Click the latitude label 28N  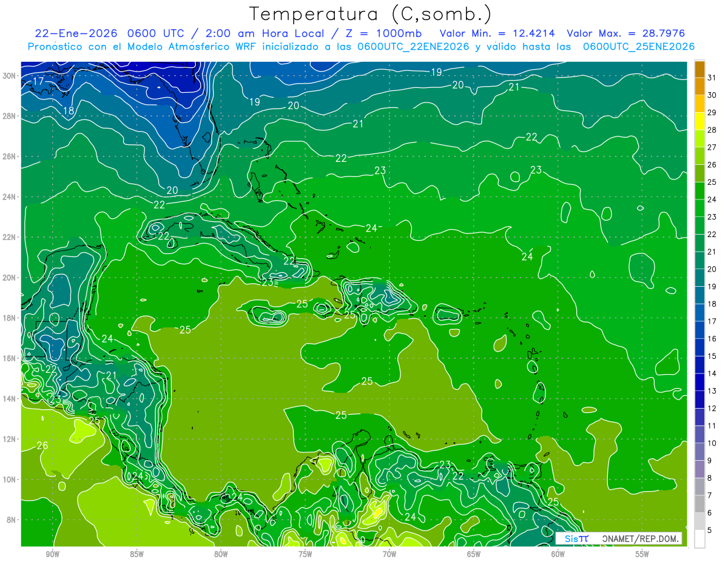(x=10, y=116)
